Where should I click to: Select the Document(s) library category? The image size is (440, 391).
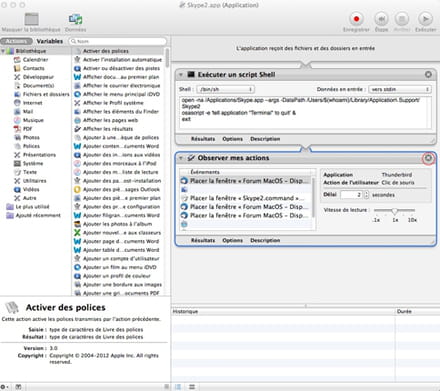click(38, 86)
